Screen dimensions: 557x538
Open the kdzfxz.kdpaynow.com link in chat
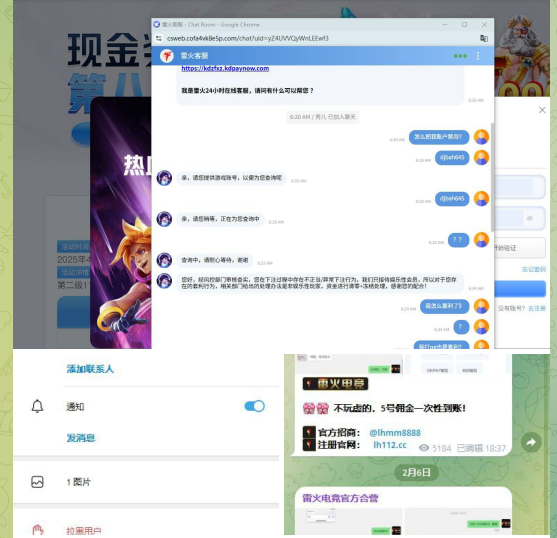[x=225, y=68]
